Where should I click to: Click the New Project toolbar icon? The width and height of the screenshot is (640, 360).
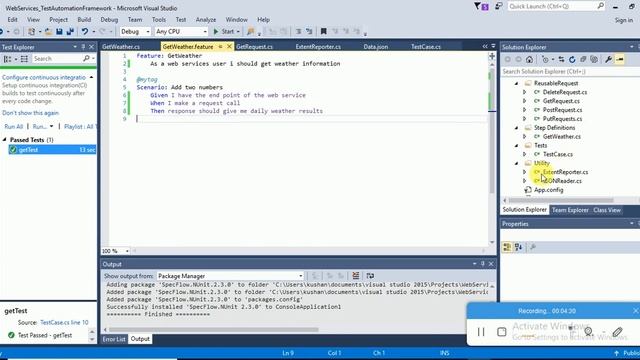click(31, 31)
